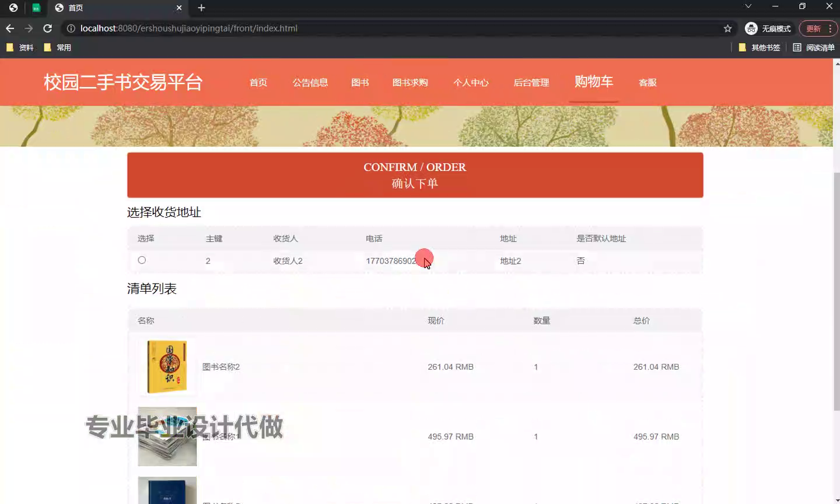
Task: Click the 图书名称2 book title
Action: click(221, 367)
